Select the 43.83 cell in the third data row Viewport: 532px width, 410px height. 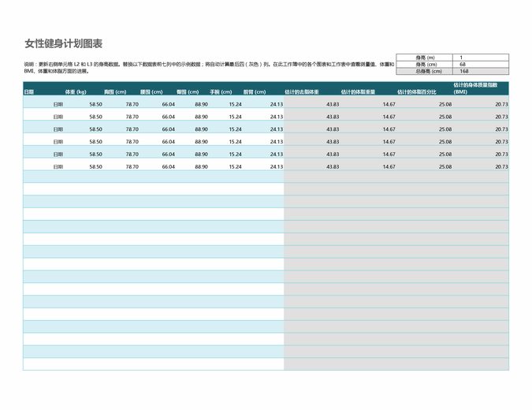[x=332, y=129]
